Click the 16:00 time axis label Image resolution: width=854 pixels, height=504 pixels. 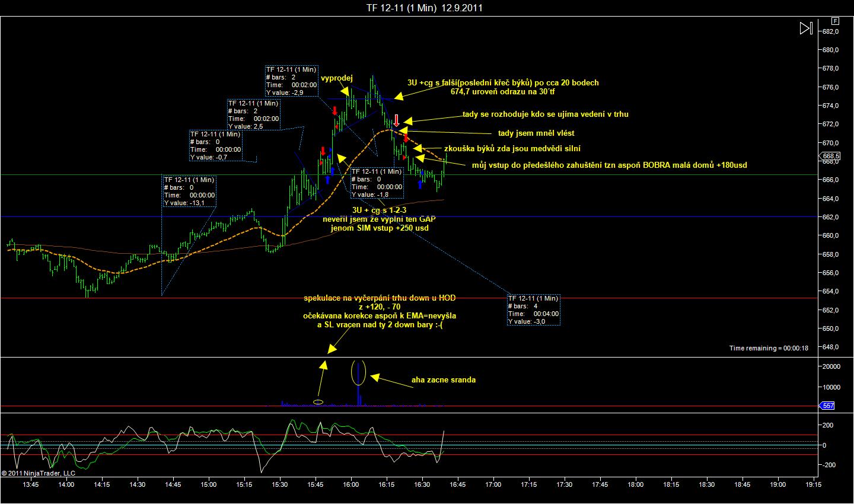coord(351,484)
